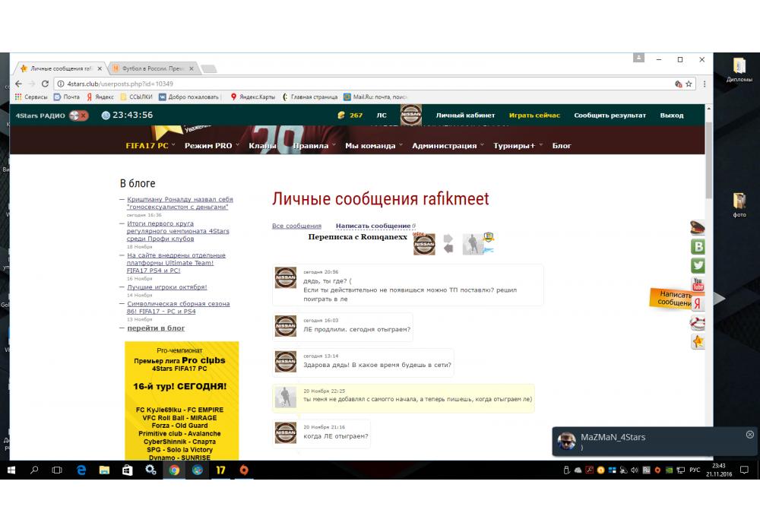
Task: Click the translate icon in address bar
Action: [x=678, y=84]
